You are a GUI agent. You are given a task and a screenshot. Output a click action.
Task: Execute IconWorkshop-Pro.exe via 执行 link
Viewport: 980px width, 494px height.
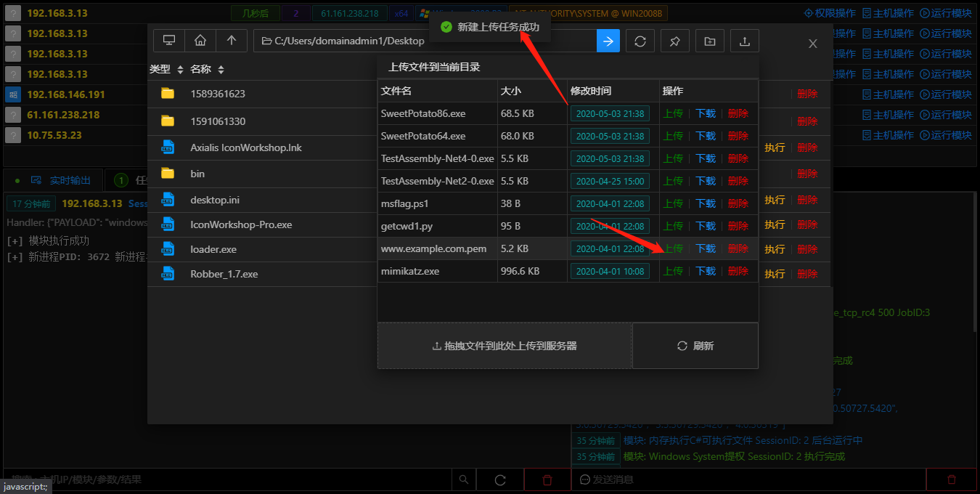point(775,224)
